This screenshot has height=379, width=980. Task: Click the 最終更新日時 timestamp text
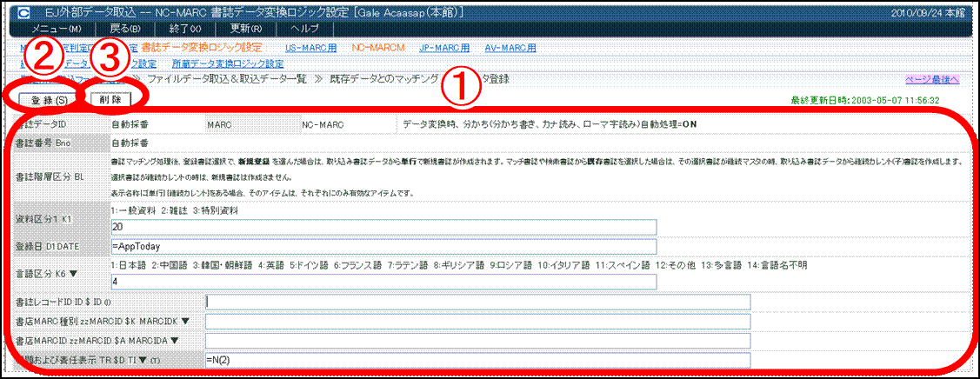point(864,100)
